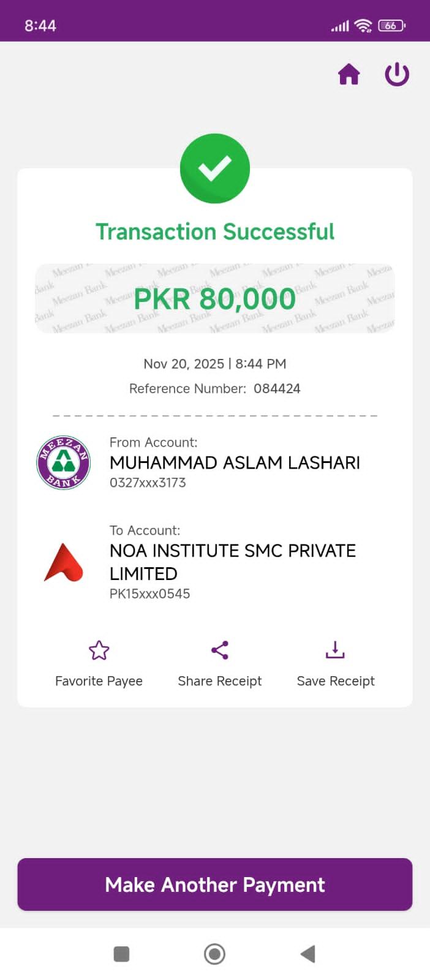The width and height of the screenshot is (430, 980).
Task: Tap the Home icon
Action: point(349,75)
